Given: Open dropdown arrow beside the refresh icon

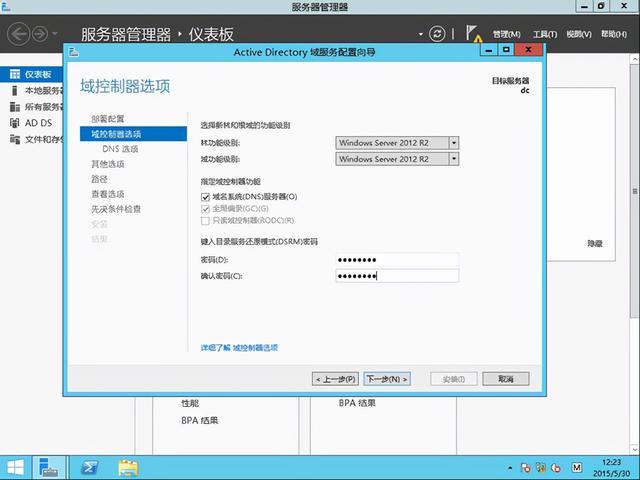Looking at the screenshot, I should pyautogui.click(x=421, y=34).
